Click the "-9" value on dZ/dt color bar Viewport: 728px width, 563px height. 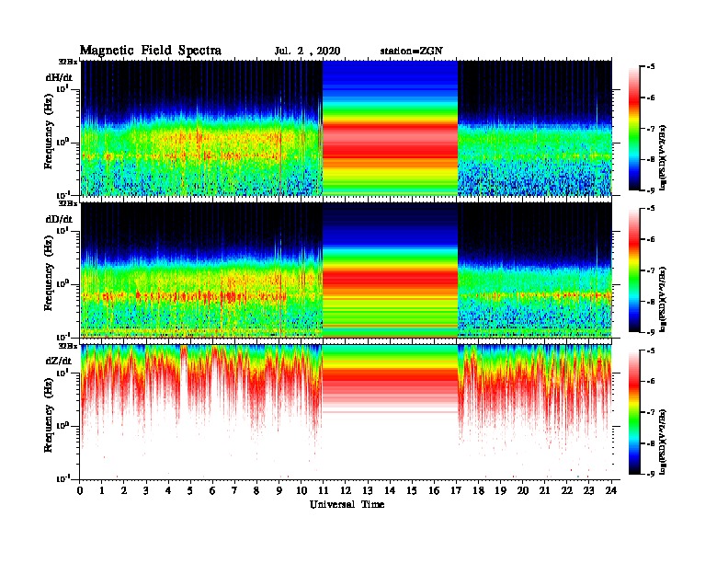click(x=651, y=474)
